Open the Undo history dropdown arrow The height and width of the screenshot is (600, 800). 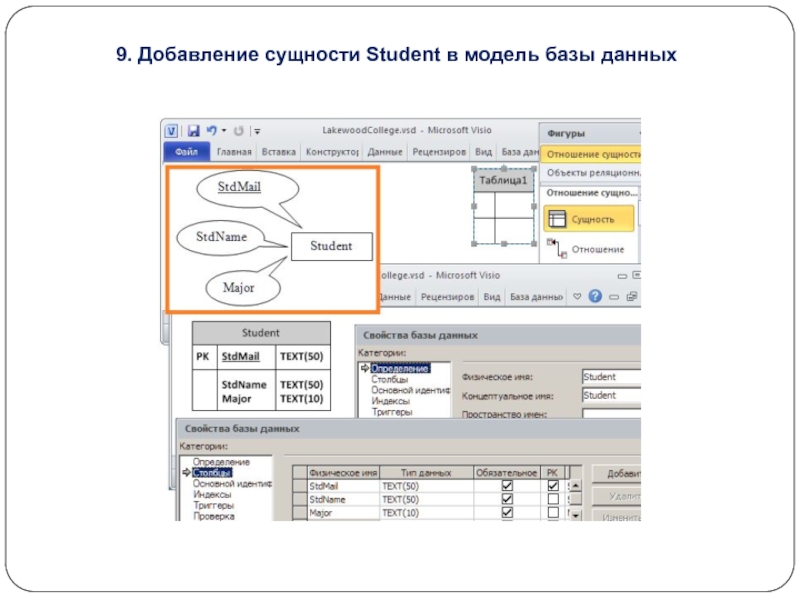point(224,131)
